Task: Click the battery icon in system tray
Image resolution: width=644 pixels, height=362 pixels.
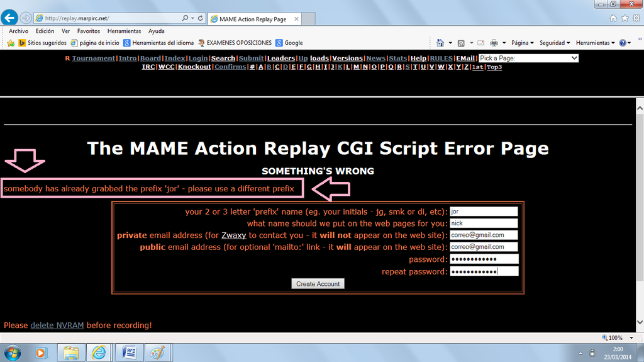Action: 592,353
